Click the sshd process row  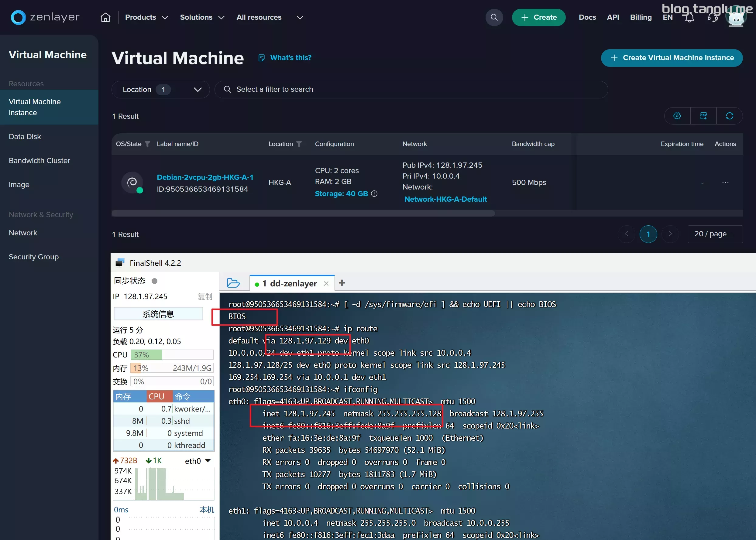click(164, 421)
